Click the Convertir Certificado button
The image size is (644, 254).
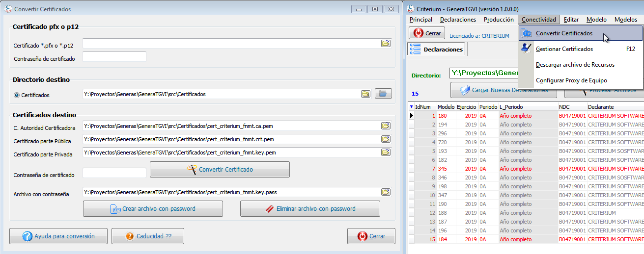pos(220,169)
